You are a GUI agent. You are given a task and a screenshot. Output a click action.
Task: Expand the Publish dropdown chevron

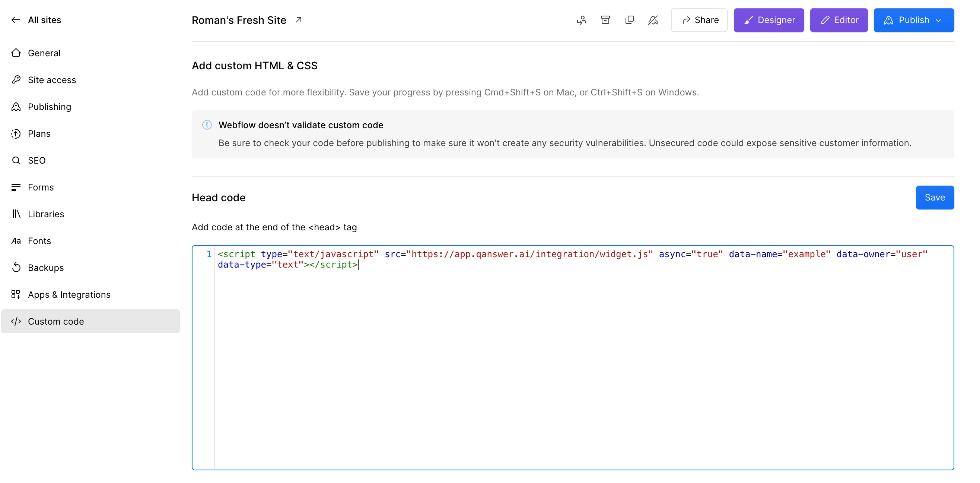point(938,20)
